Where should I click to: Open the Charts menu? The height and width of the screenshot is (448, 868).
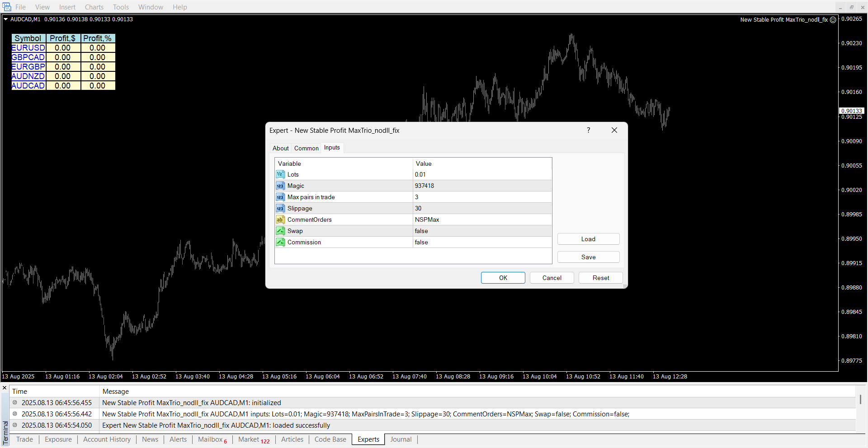tap(94, 7)
